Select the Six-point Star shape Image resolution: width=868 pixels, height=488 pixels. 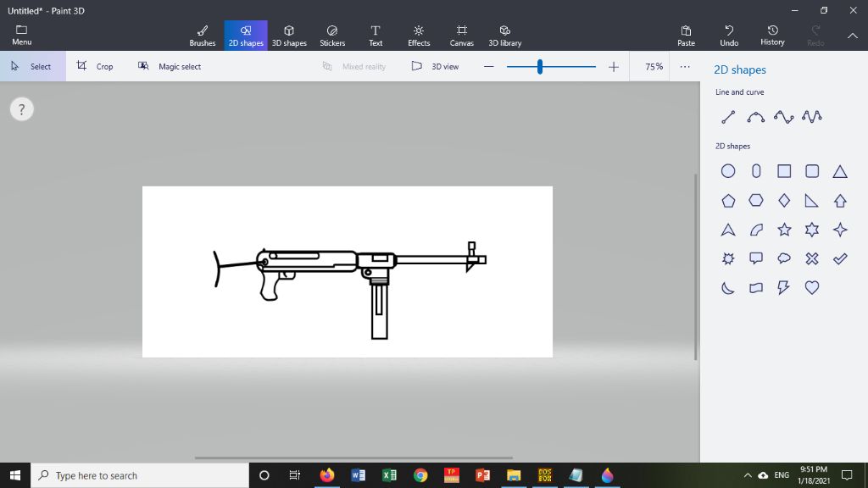812,230
